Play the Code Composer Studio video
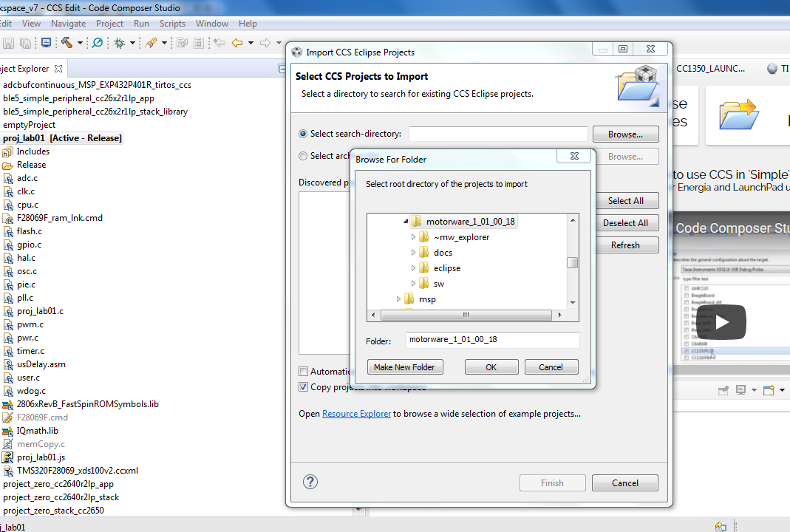 coord(721,322)
